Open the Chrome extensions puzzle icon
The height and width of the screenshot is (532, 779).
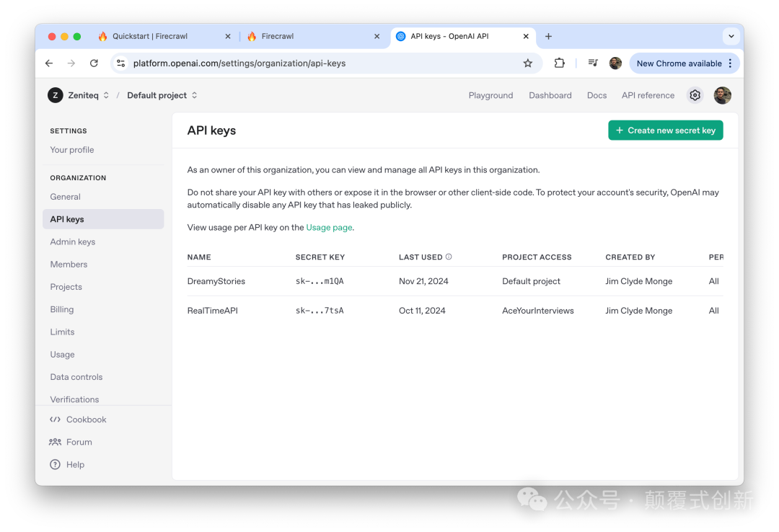[560, 63]
